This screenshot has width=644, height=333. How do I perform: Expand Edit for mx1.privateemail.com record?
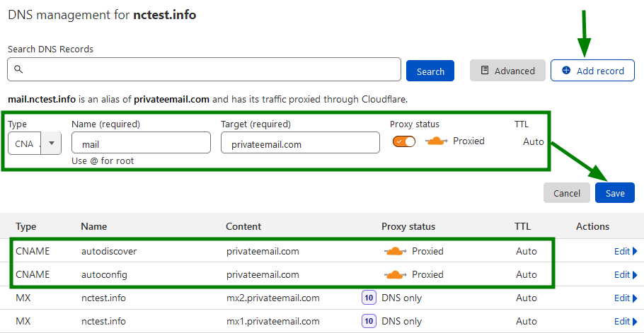626,321
